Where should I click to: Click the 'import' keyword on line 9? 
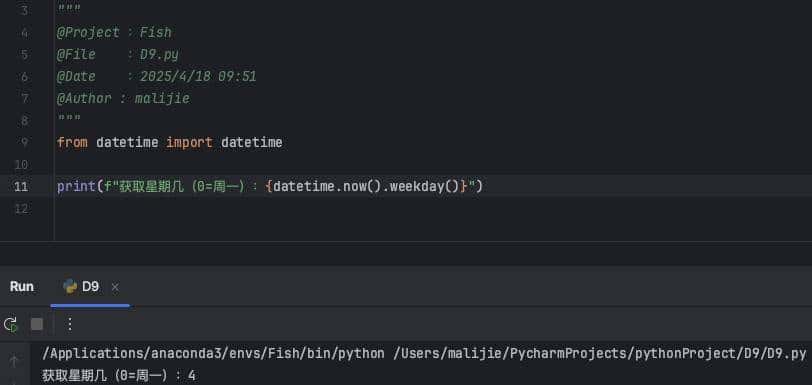pos(189,142)
